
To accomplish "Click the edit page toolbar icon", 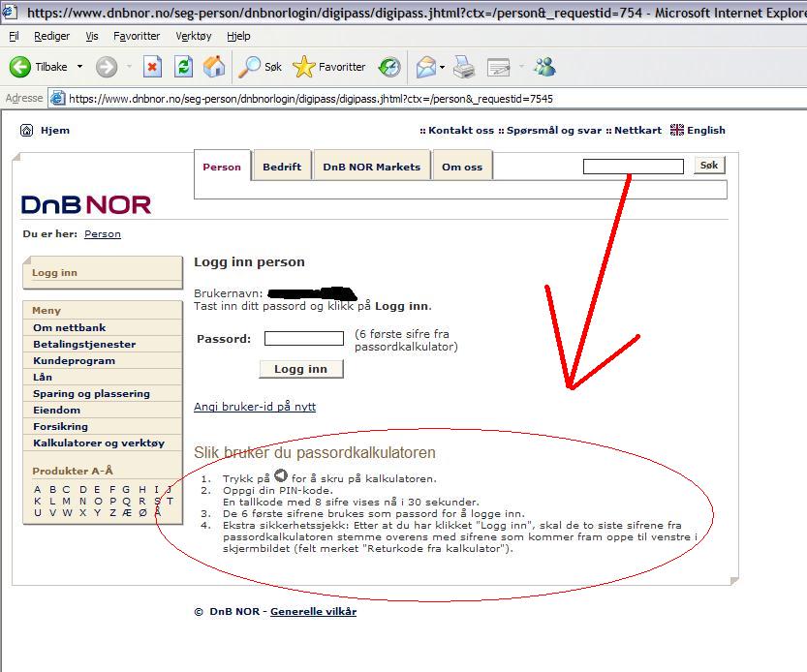I will point(498,67).
